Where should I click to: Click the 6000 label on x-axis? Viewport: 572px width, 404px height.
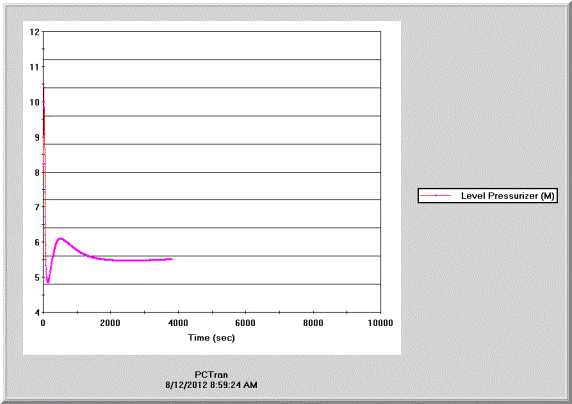(x=245, y=323)
